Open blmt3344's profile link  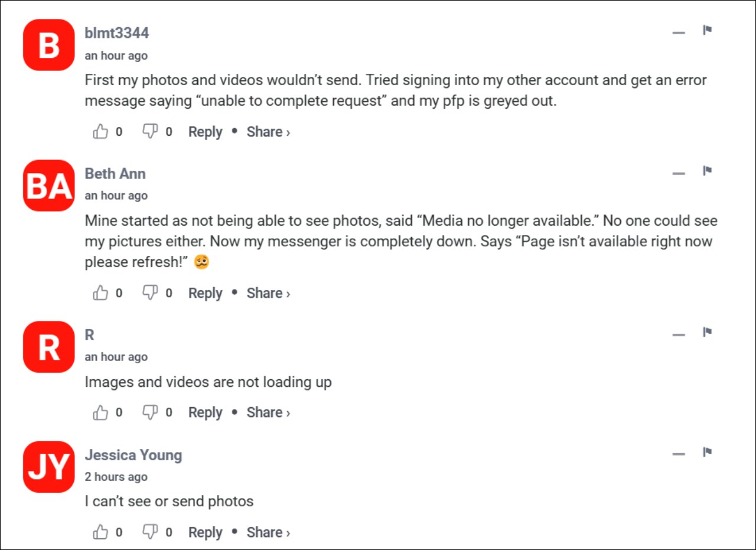click(118, 33)
